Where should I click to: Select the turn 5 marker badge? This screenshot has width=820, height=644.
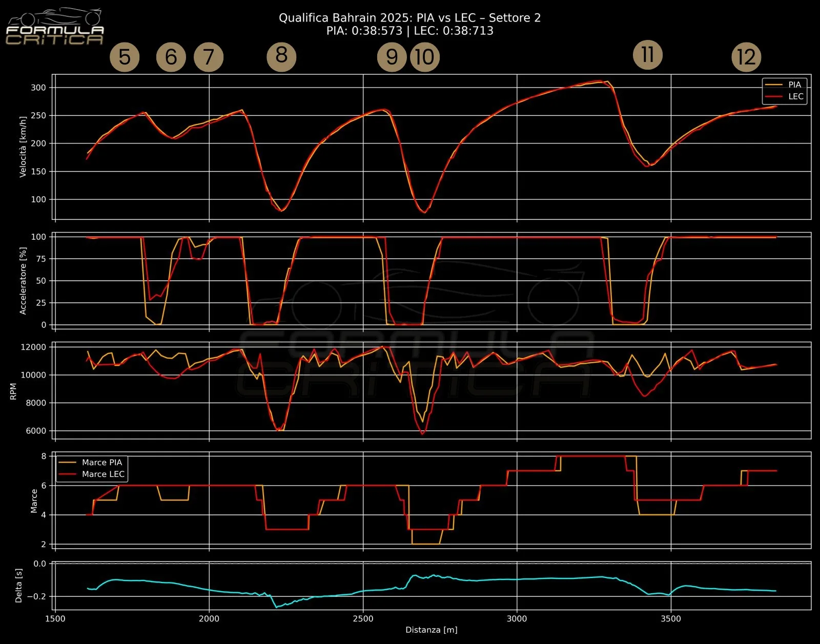125,57
